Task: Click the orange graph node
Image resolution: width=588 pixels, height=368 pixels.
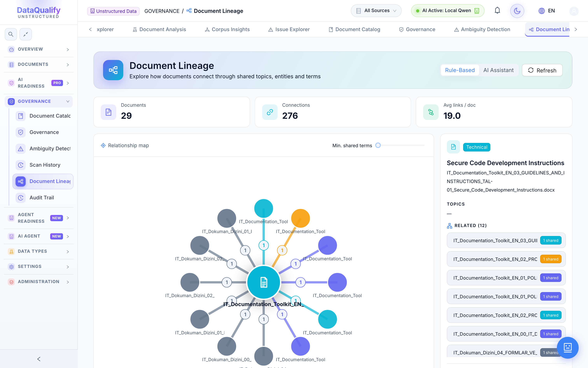Action: [x=301, y=218]
